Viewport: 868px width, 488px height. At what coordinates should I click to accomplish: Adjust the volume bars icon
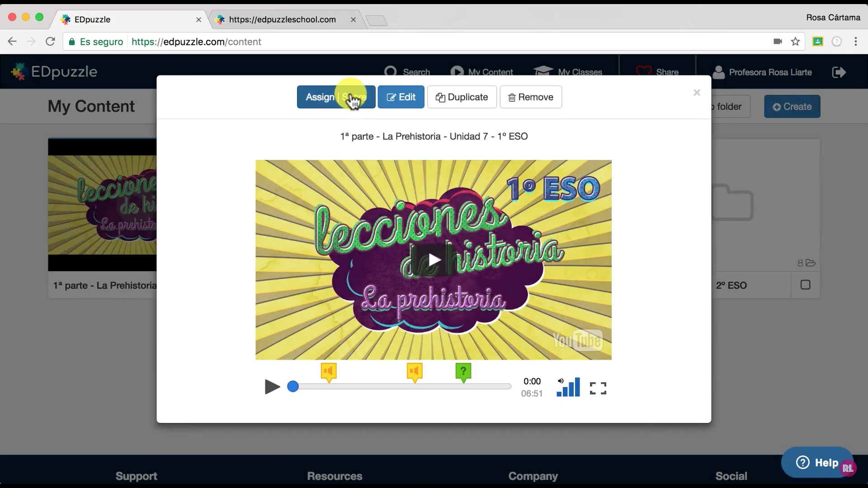pos(568,388)
